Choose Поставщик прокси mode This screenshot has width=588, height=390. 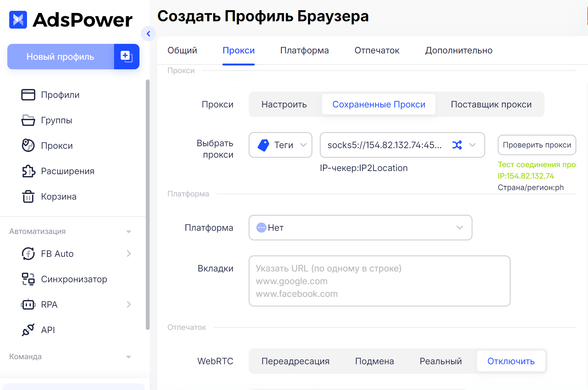point(491,104)
